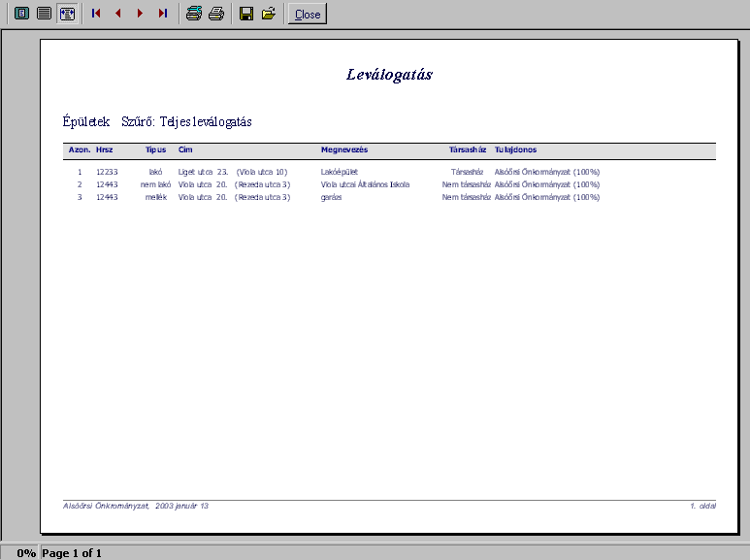Go to the next page

pyautogui.click(x=140, y=14)
